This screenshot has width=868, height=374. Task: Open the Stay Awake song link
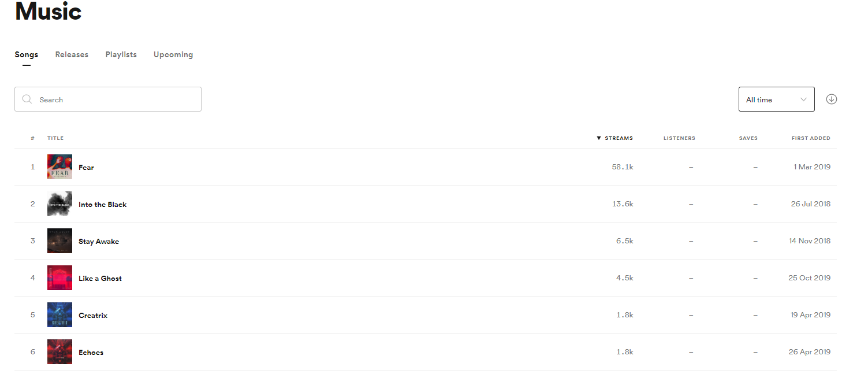99,241
